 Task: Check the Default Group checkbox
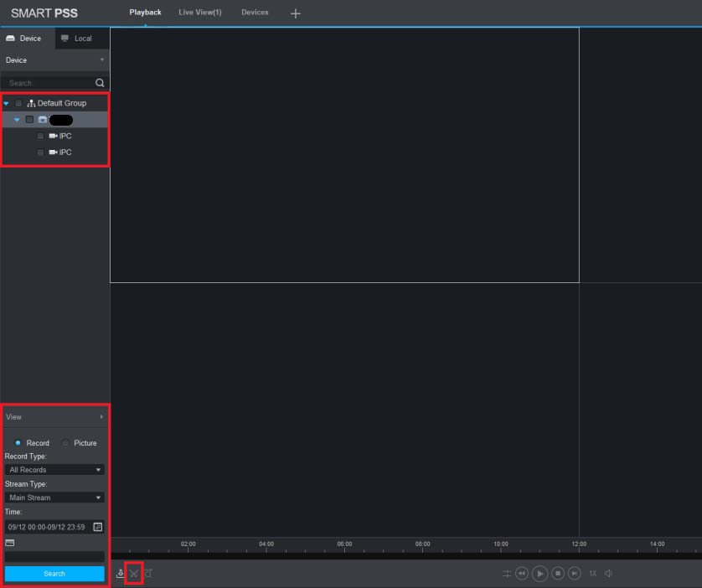pyautogui.click(x=18, y=103)
